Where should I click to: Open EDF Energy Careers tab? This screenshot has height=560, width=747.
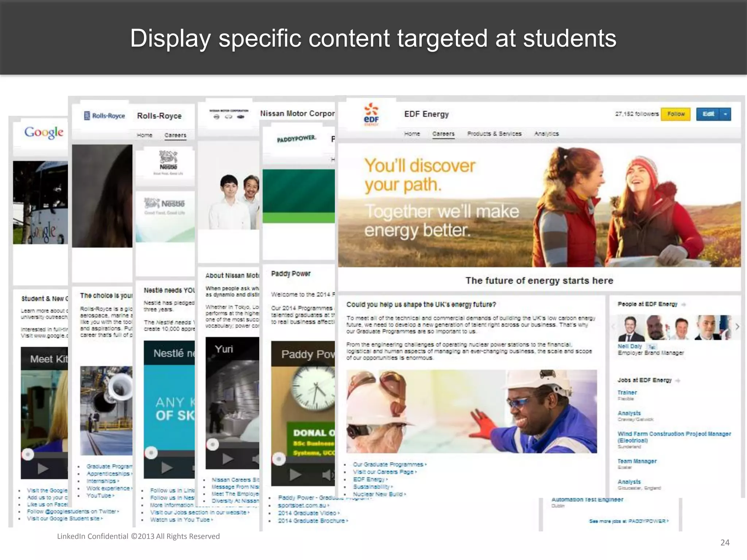tap(443, 134)
